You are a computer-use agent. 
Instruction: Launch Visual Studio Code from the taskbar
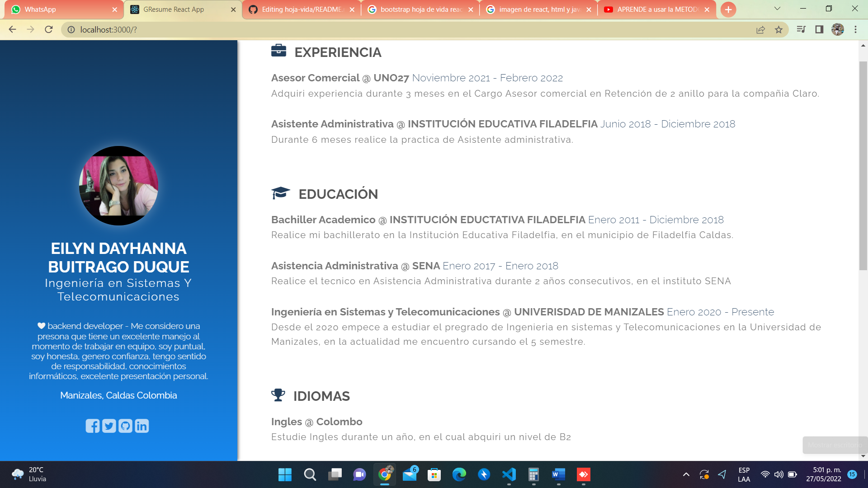(509, 475)
